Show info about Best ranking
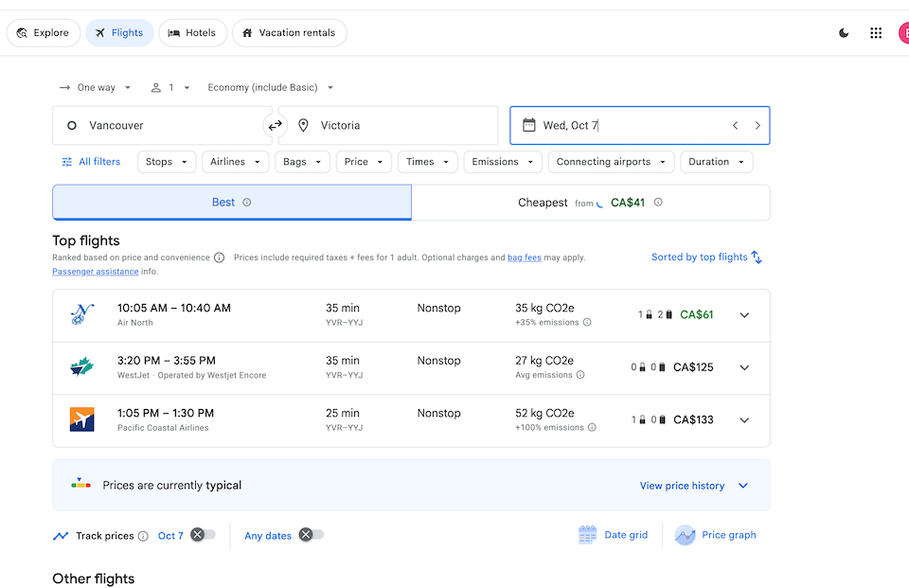This screenshot has width=909, height=588. (247, 203)
